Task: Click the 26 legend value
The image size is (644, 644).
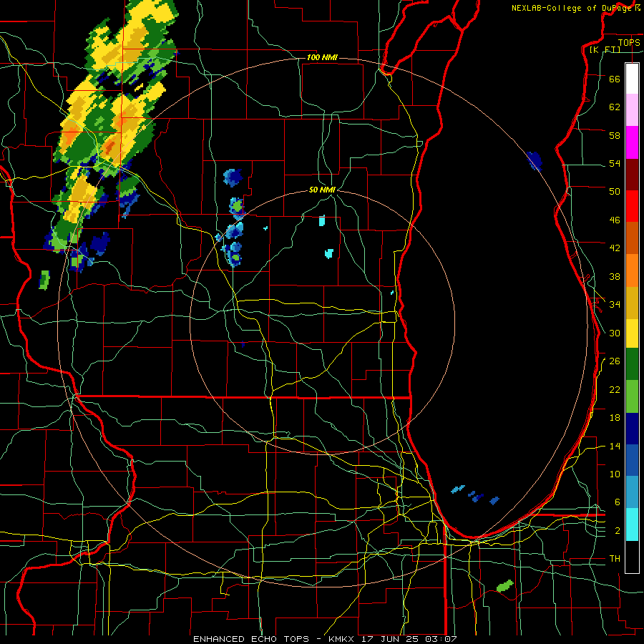Action: (615, 361)
